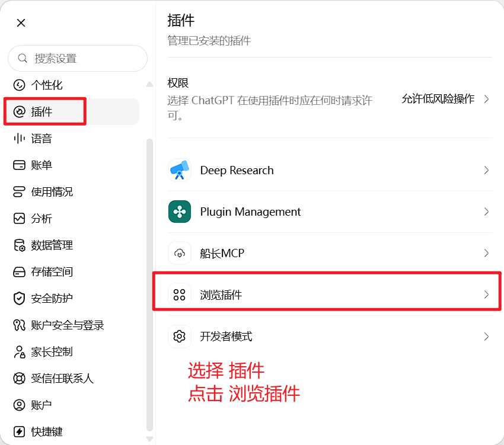Expand the Deep Research row chevron
Viewport: 504px width, 445px height.
pyautogui.click(x=486, y=170)
